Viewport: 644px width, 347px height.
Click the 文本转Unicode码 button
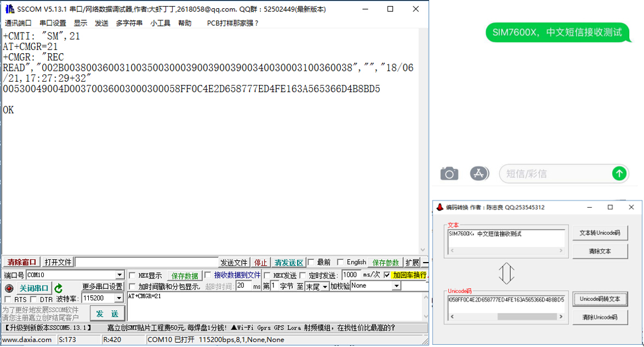tap(600, 233)
